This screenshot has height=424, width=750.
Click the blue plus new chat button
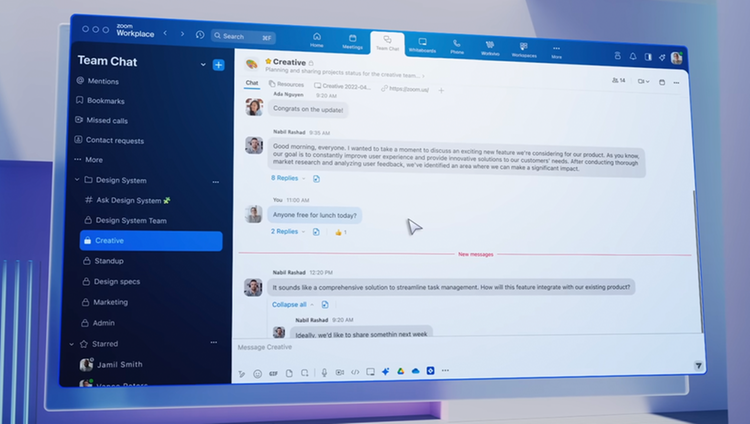coord(219,65)
